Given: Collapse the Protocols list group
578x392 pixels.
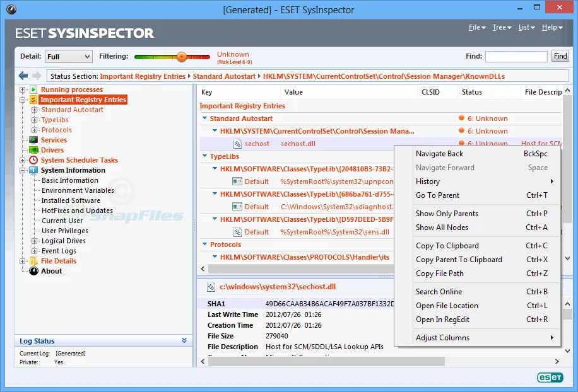Looking at the screenshot, I should 204,244.
